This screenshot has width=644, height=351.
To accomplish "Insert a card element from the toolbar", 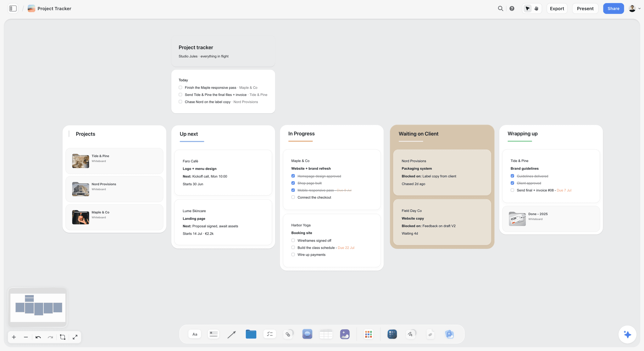I will coord(214,334).
